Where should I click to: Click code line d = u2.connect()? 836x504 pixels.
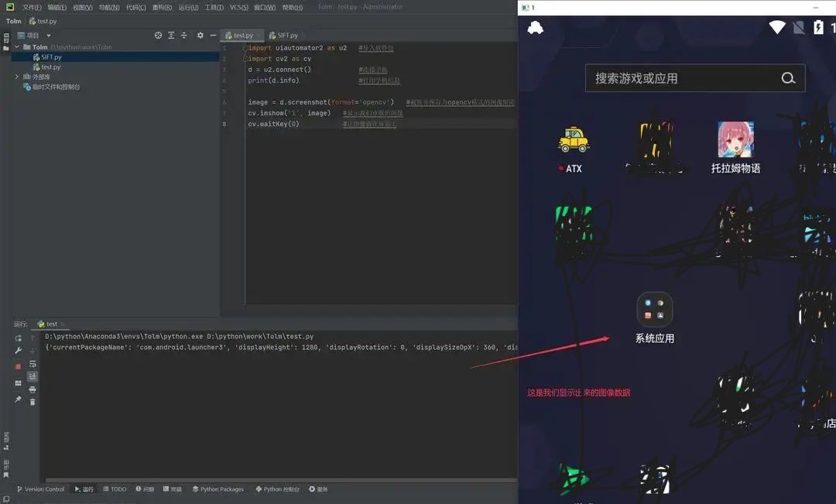coord(279,70)
